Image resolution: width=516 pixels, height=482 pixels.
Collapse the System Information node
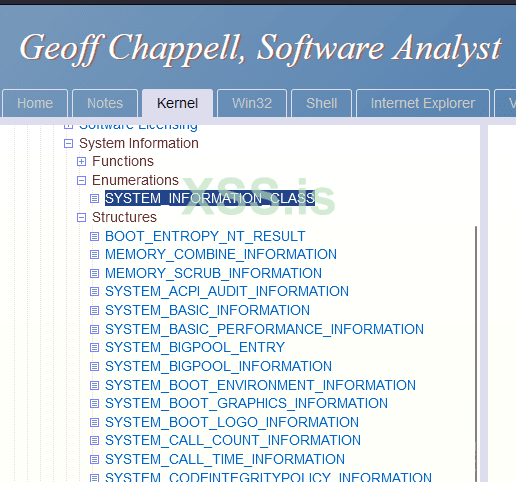tap(68, 144)
